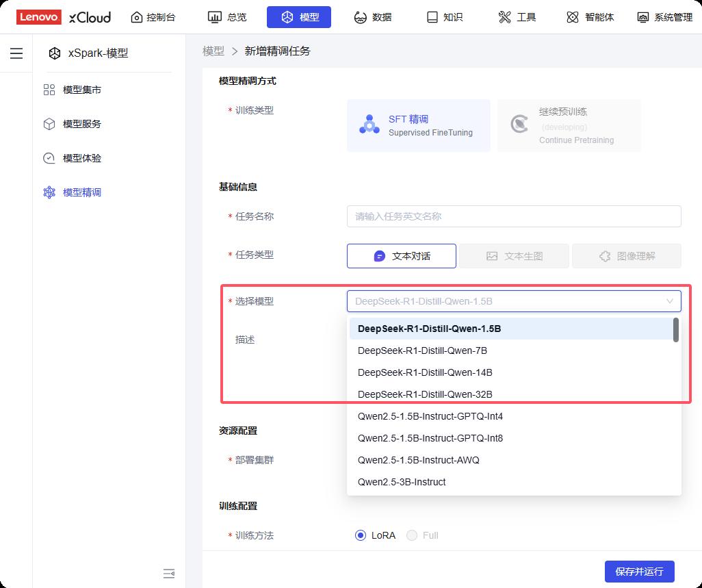Click the 智能体 label in top navigation

pyautogui.click(x=599, y=17)
